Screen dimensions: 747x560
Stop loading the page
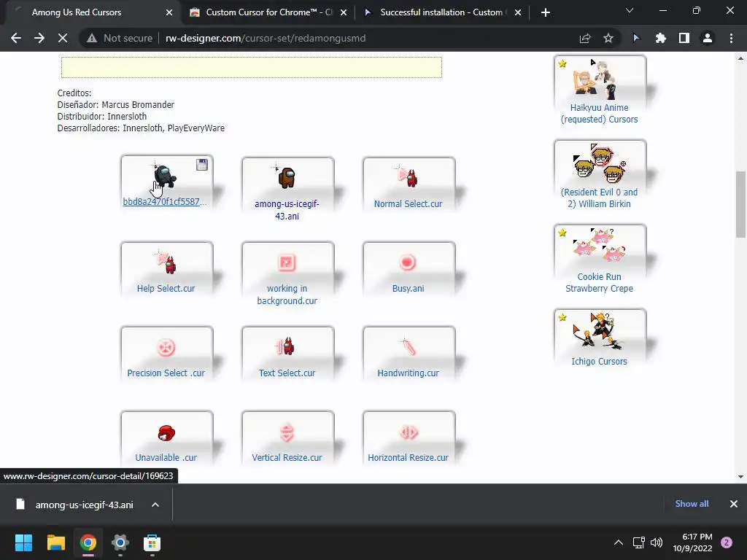point(63,38)
